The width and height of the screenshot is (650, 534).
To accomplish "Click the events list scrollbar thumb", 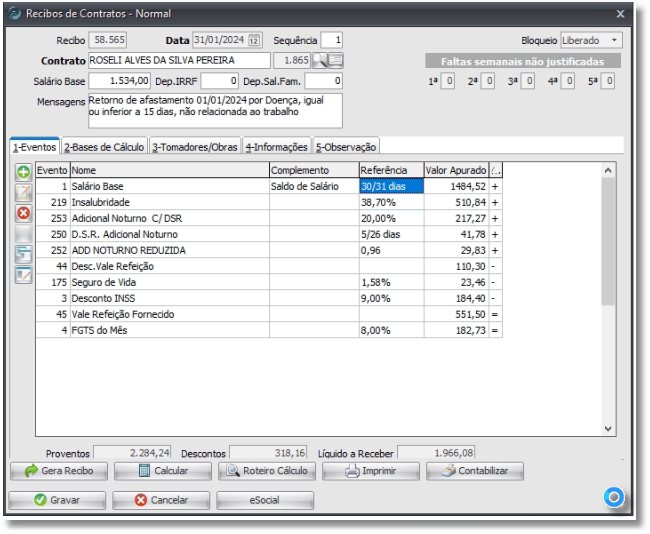I will [x=608, y=241].
